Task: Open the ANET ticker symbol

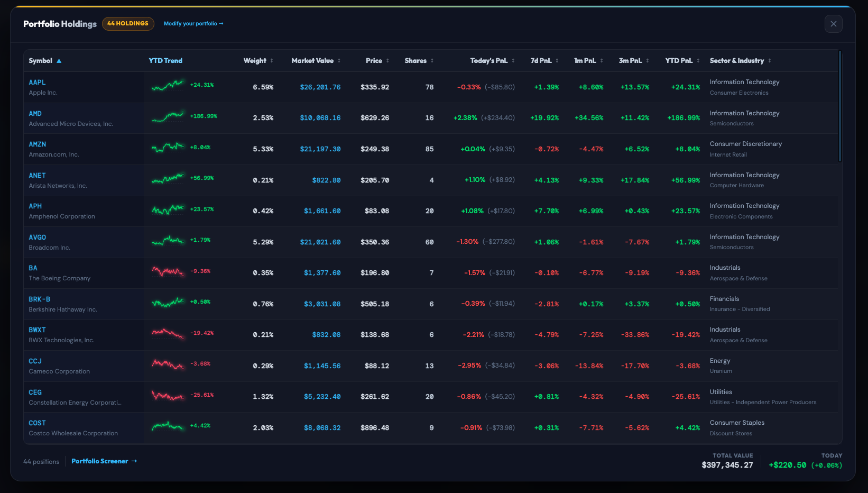Action: coord(38,176)
